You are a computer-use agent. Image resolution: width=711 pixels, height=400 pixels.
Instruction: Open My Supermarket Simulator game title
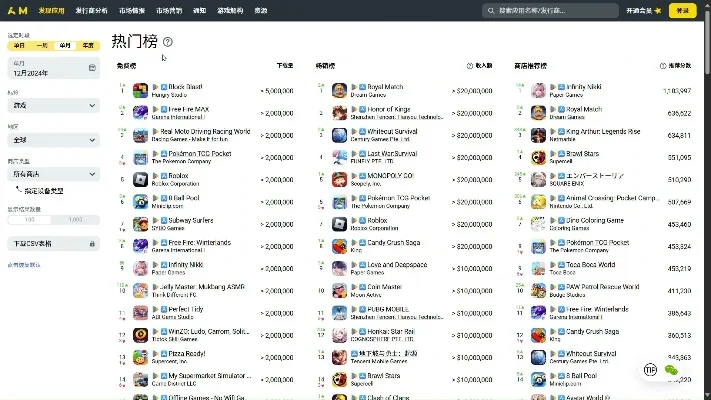coord(209,376)
